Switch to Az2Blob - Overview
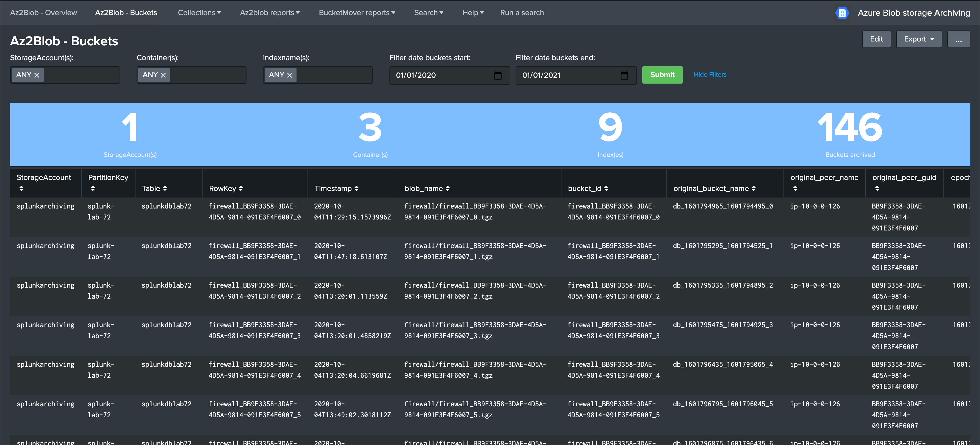 point(44,13)
